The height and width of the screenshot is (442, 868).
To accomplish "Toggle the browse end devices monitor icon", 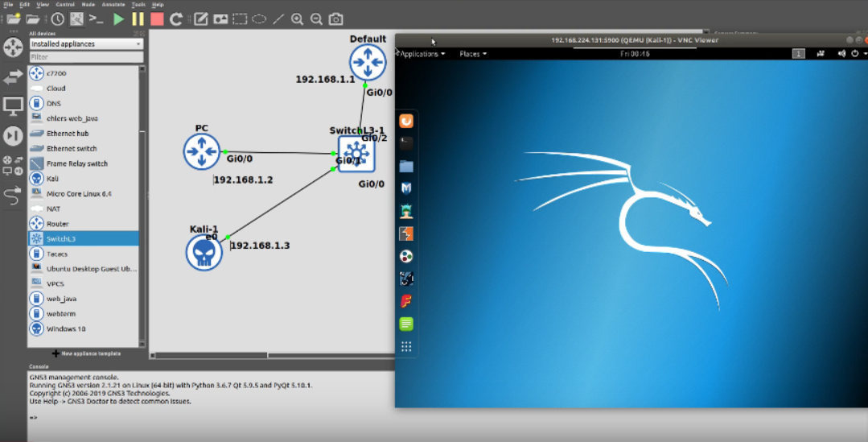I will pos(13,105).
